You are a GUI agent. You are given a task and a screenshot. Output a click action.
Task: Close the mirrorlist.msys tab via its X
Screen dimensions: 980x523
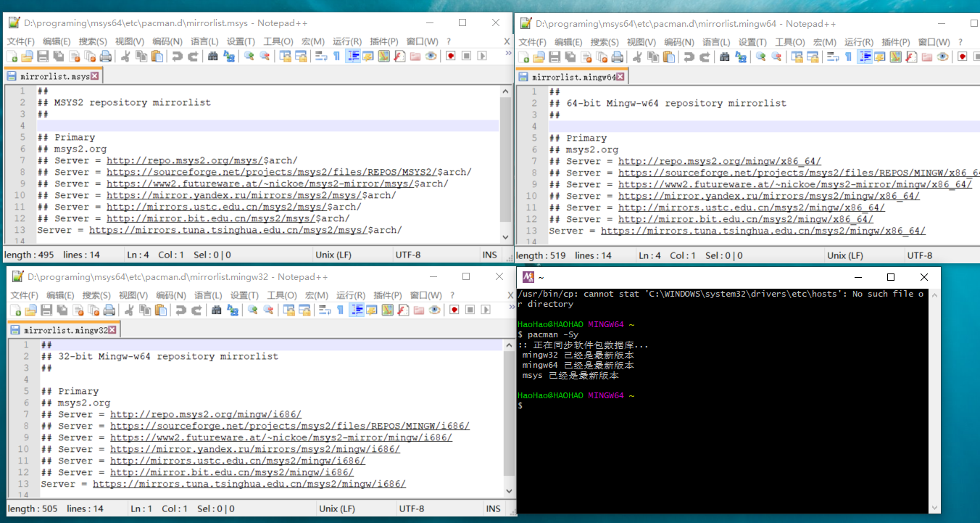point(93,75)
